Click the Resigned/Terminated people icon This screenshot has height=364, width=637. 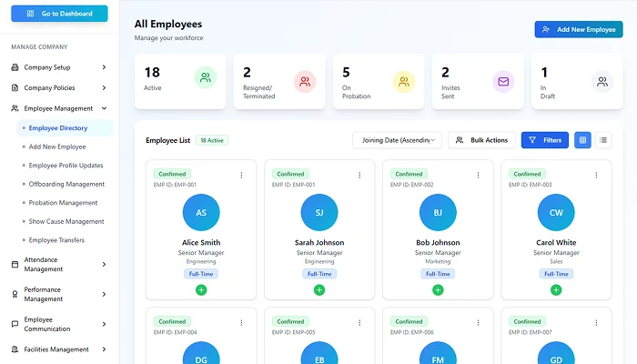pos(305,82)
